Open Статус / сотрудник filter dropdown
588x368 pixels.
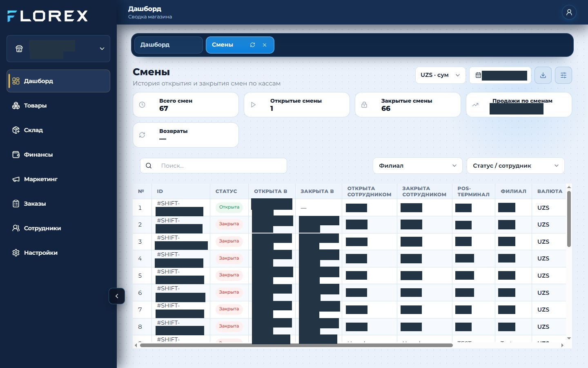pos(515,166)
